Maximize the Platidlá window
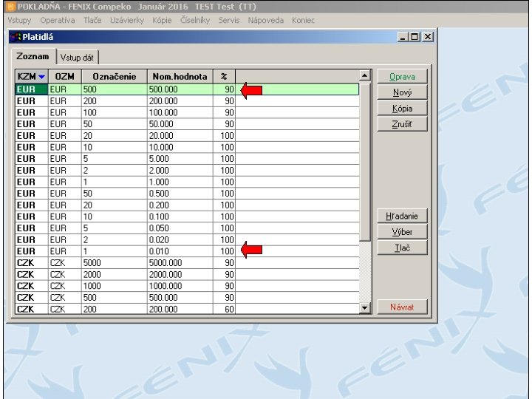Viewport: 532px width, 399px height. tap(415, 37)
